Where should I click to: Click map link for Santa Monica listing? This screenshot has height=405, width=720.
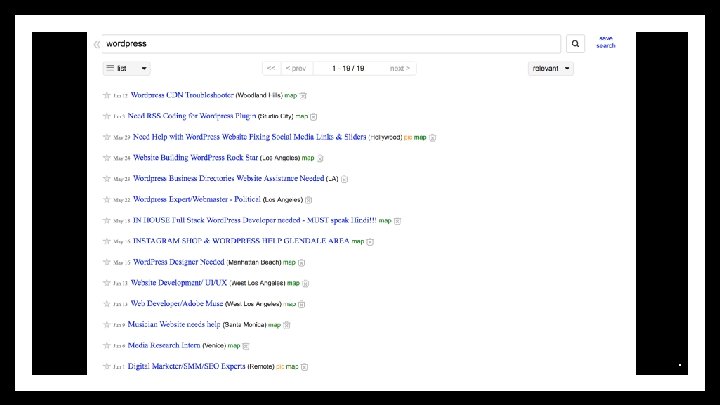tap(275, 325)
